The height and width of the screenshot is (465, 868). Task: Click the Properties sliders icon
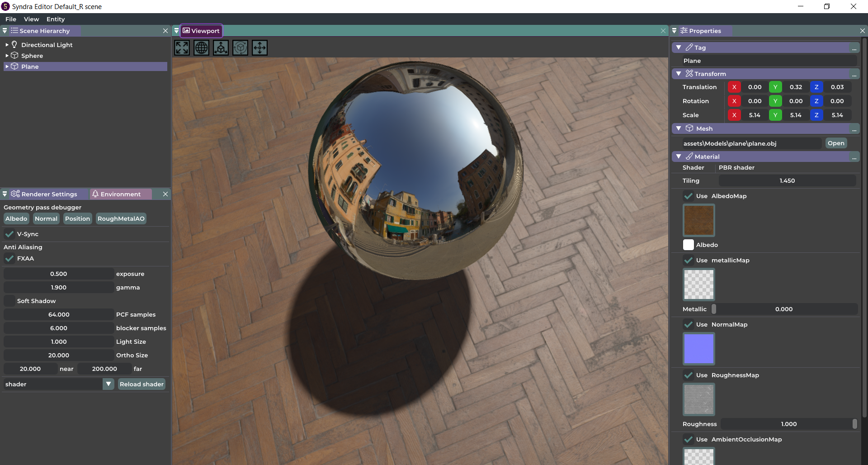pyautogui.click(x=684, y=30)
